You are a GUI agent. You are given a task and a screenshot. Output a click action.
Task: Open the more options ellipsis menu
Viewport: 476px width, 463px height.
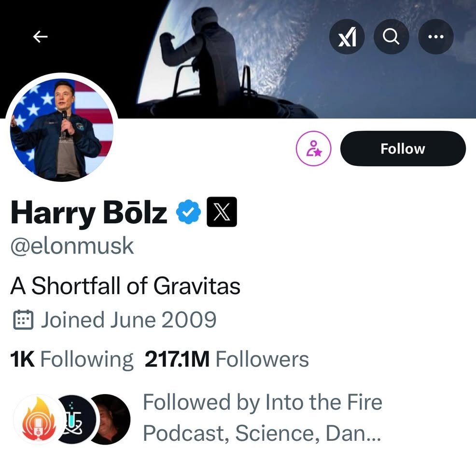[x=435, y=37]
